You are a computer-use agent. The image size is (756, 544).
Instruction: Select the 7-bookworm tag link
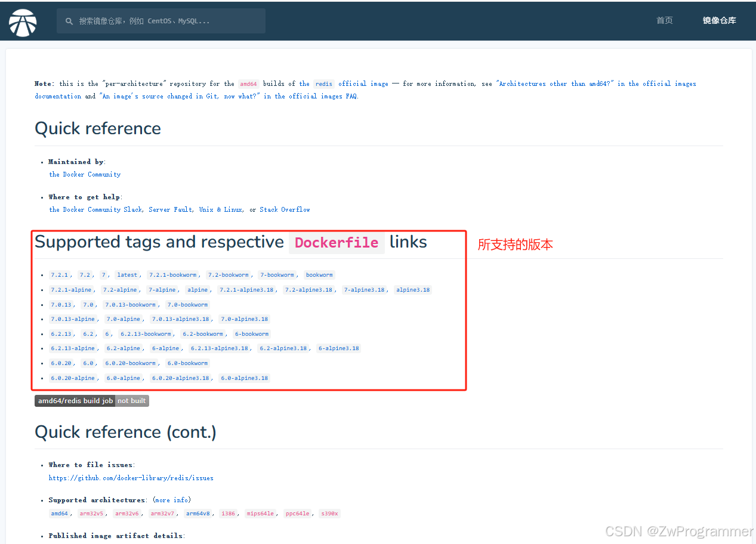pos(277,275)
